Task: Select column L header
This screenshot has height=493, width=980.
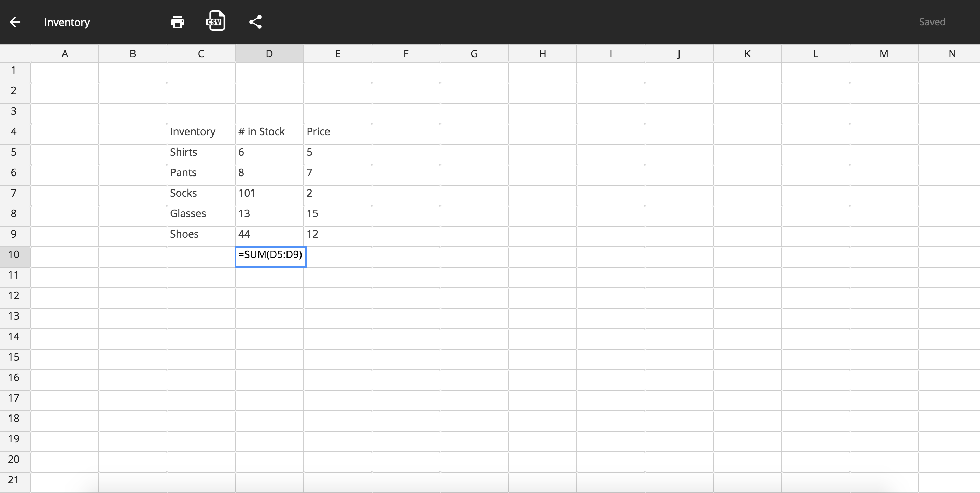Action: pos(816,54)
